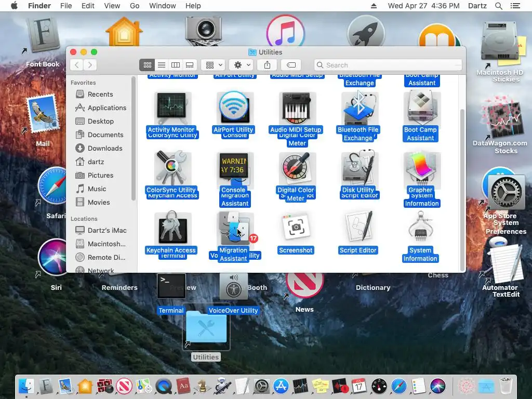This screenshot has width=532, height=399.
Task: Select the iTunes icon on the desktop
Action: tap(285, 31)
